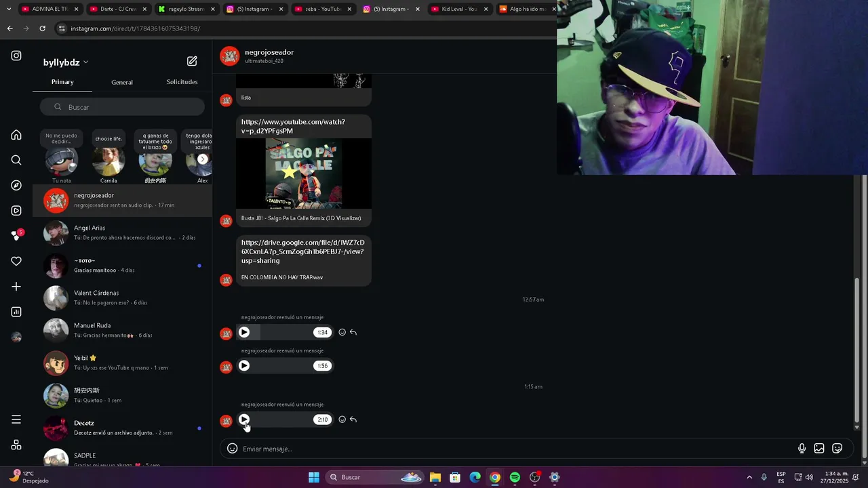Click the browser back arrow

[x=9, y=28]
